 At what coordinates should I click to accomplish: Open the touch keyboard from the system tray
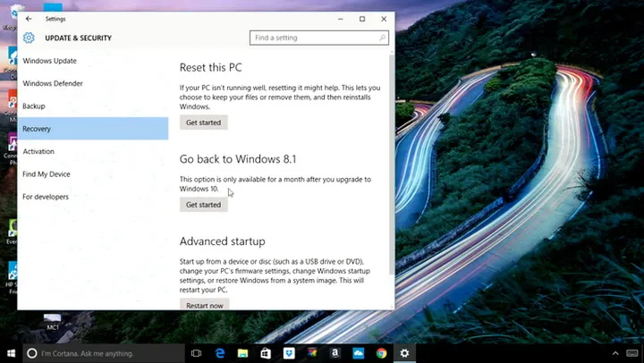click(632, 353)
